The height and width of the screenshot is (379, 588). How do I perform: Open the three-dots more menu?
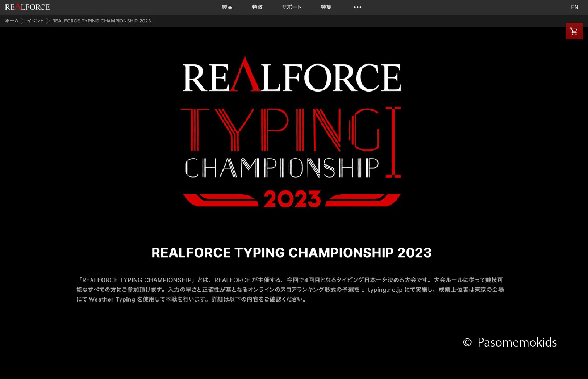[357, 7]
